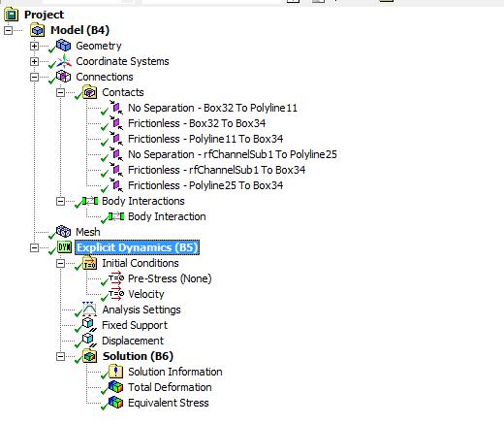Select the Velocity initial condition

[146, 294]
